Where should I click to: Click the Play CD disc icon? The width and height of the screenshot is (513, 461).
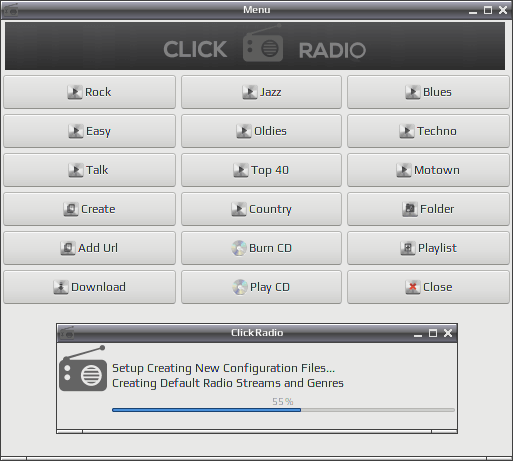pos(240,287)
